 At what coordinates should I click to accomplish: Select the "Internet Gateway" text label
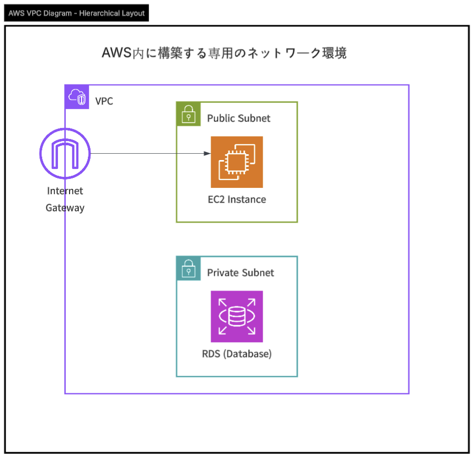(x=65, y=199)
